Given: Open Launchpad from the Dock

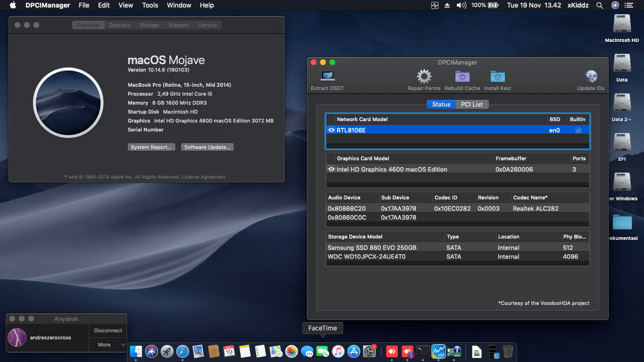Looking at the screenshot, I should [x=167, y=351].
